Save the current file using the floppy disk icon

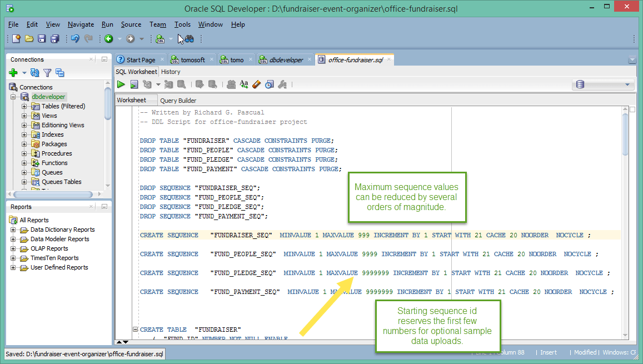(x=42, y=38)
